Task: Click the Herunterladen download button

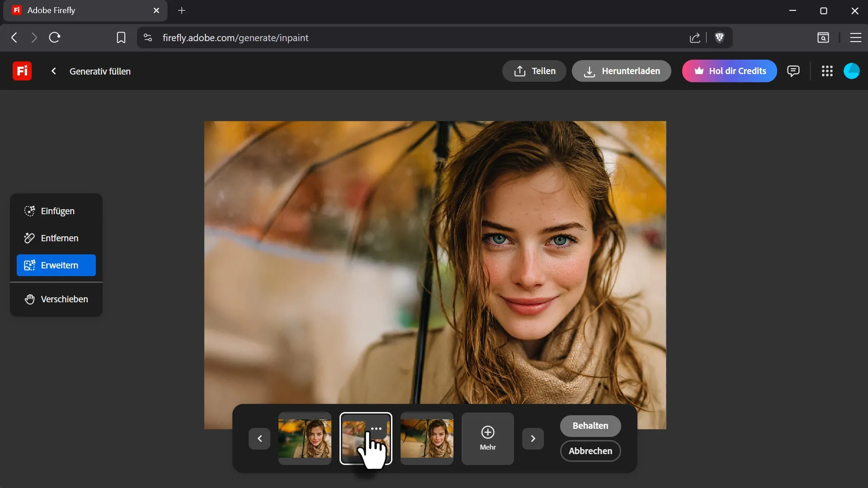Action: coord(621,71)
